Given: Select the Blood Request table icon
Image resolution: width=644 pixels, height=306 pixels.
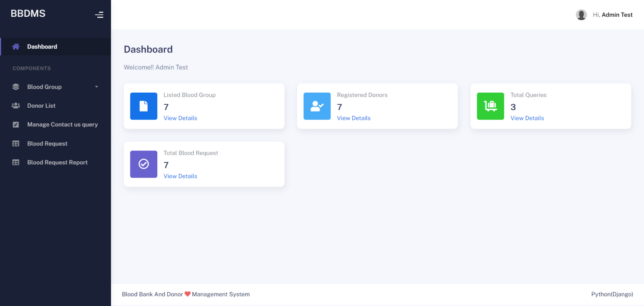Looking at the screenshot, I should click(x=16, y=143).
